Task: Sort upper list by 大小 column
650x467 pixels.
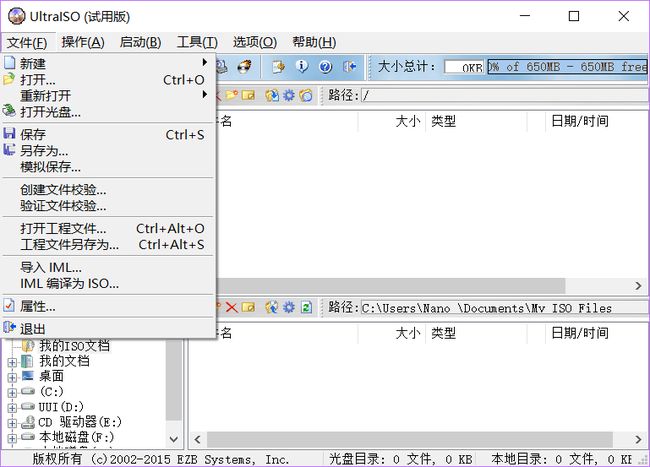Action: tap(391, 121)
